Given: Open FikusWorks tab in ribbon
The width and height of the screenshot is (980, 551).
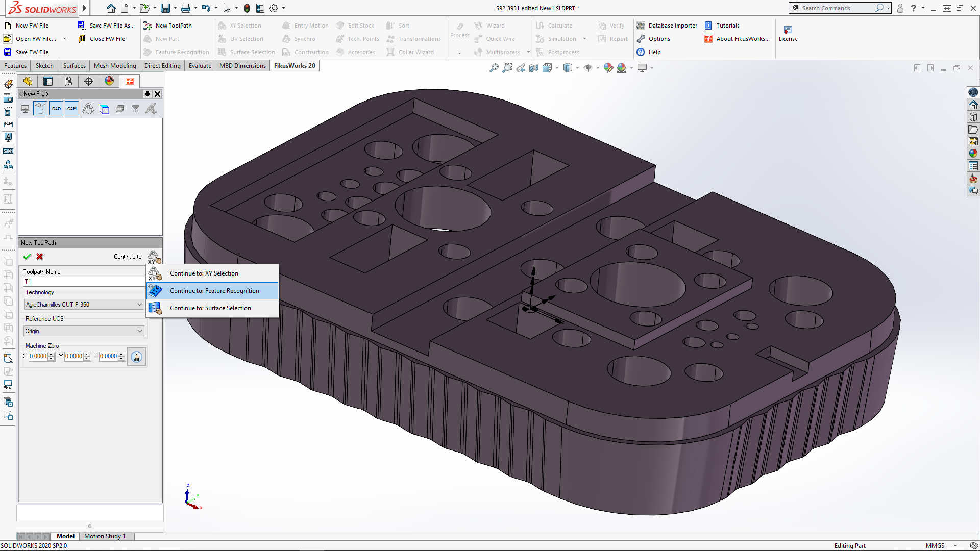Looking at the screenshot, I should 295,65.
